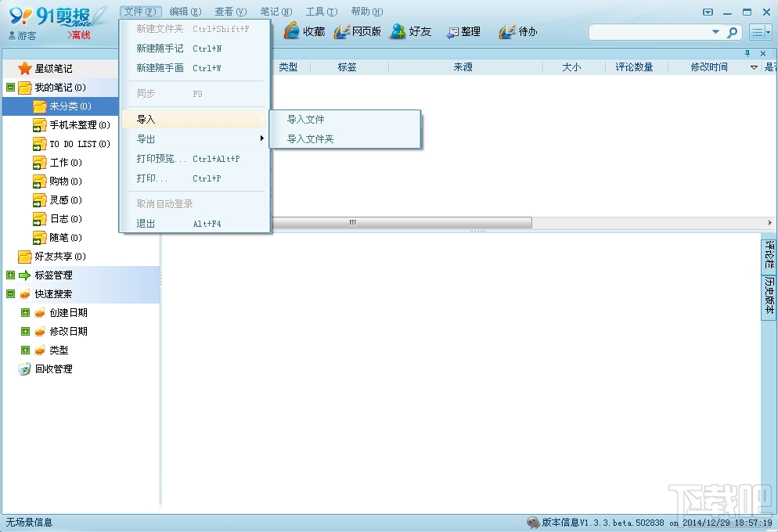Click the 离线 offline status link

point(79,35)
